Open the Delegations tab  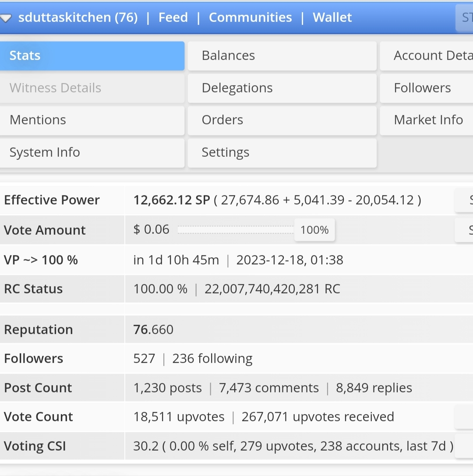pyautogui.click(x=282, y=88)
